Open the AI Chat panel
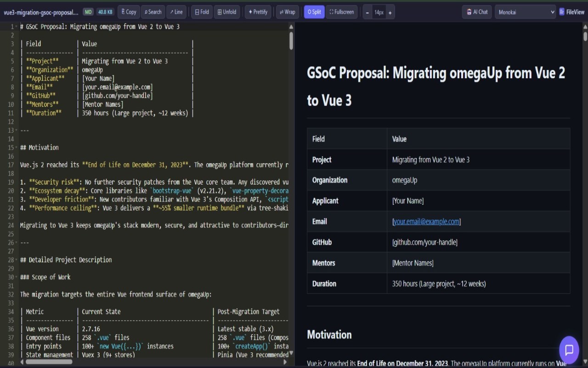 click(x=477, y=12)
